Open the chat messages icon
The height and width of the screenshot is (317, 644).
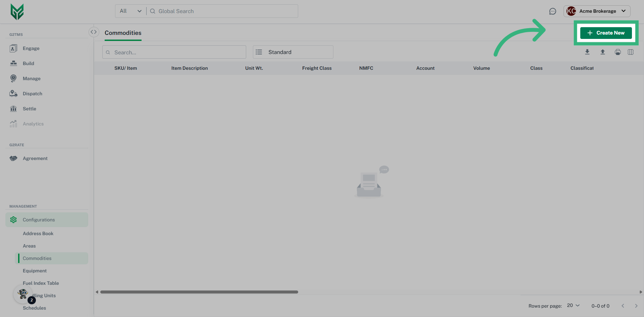(x=552, y=11)
